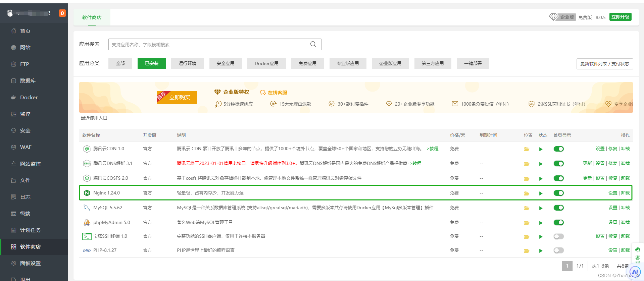
Task: Click 设置 link for phpMyAdmin 5.0
Action: click(613, 222)
